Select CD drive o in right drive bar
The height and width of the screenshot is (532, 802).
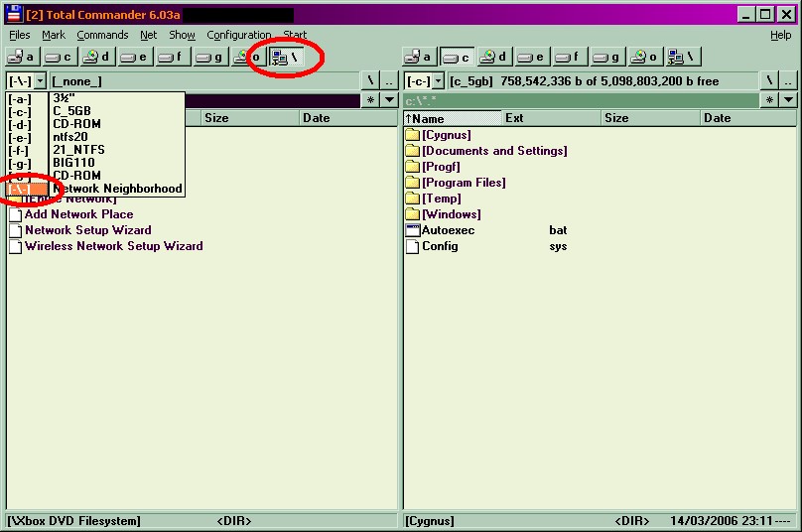[645, 57]
